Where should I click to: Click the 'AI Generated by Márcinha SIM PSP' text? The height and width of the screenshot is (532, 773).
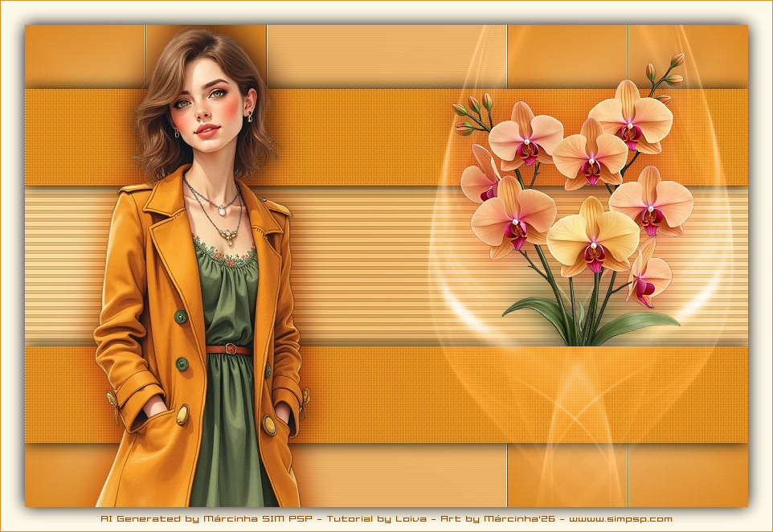[x=207, y=518]
